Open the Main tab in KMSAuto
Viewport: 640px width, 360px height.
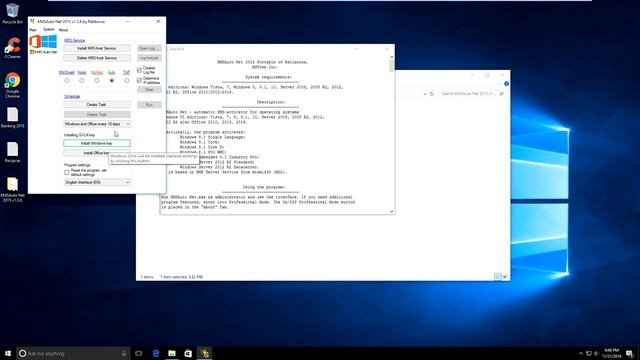[x=33, y=30]
